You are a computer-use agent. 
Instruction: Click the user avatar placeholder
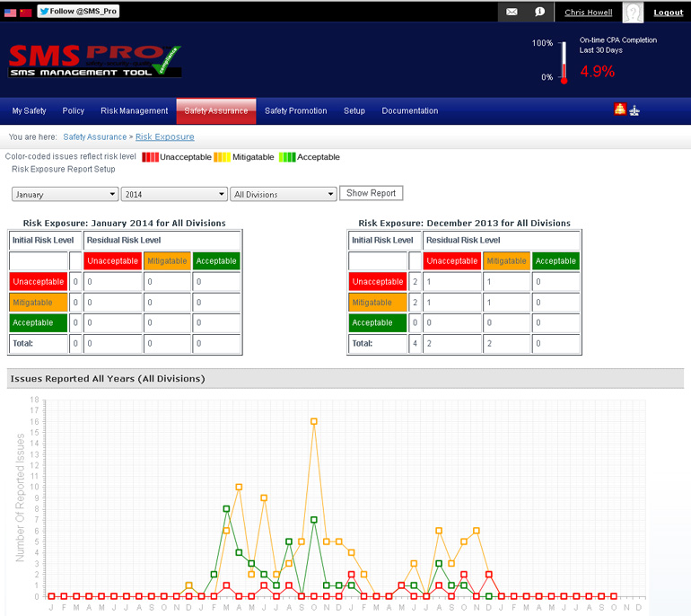coord(633,13)
